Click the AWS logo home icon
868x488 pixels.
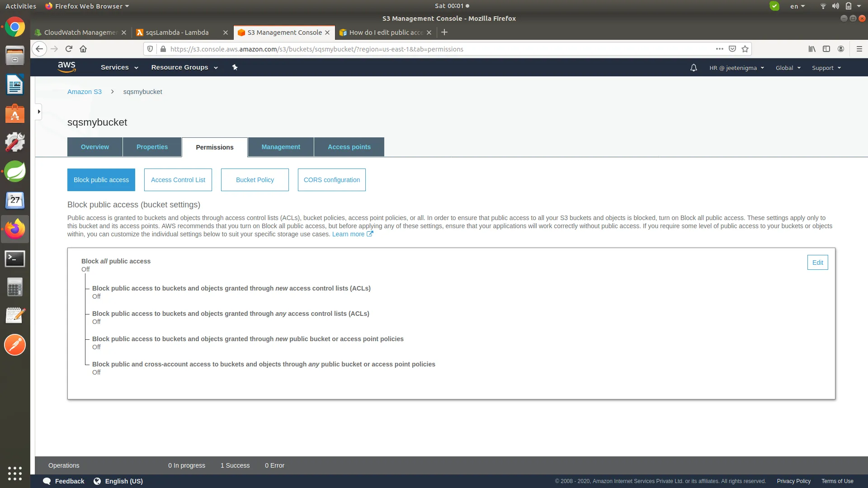[66, 67]
